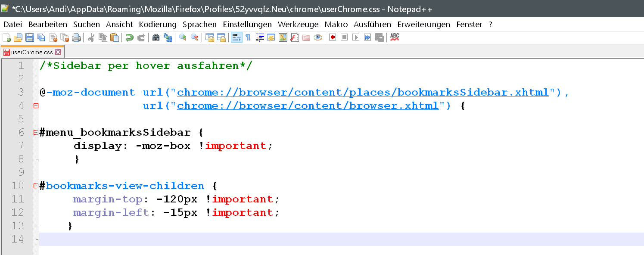Toggle word wrap toolbar button
644x255 pixels.
236,37
